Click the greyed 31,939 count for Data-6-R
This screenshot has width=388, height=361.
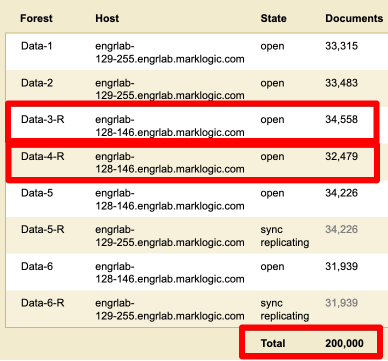(x=341, y=303)
